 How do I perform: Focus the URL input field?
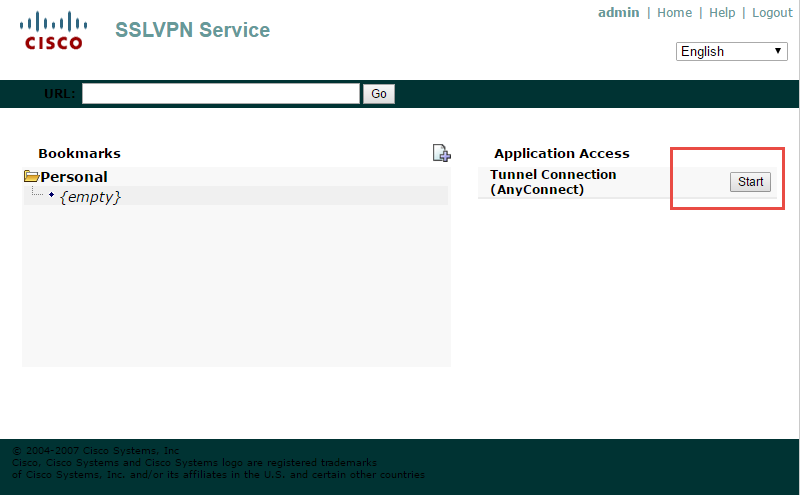[x=221, y=94]
